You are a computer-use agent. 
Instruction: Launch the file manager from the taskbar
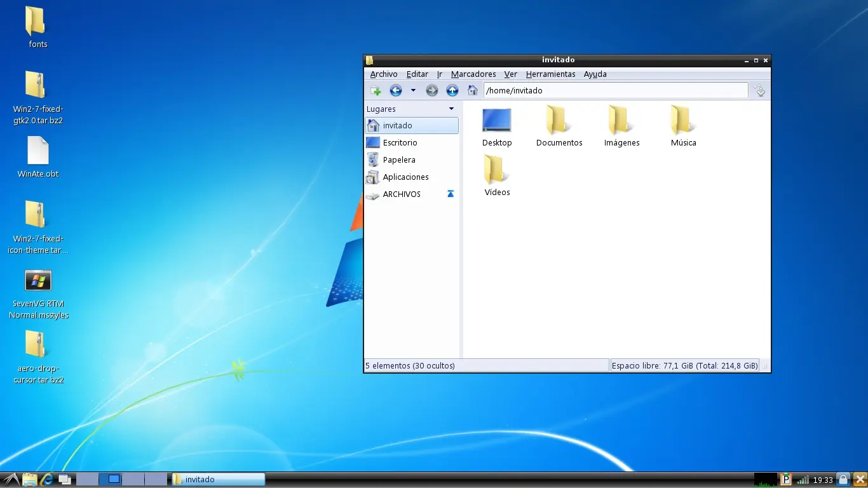(30, 480)
